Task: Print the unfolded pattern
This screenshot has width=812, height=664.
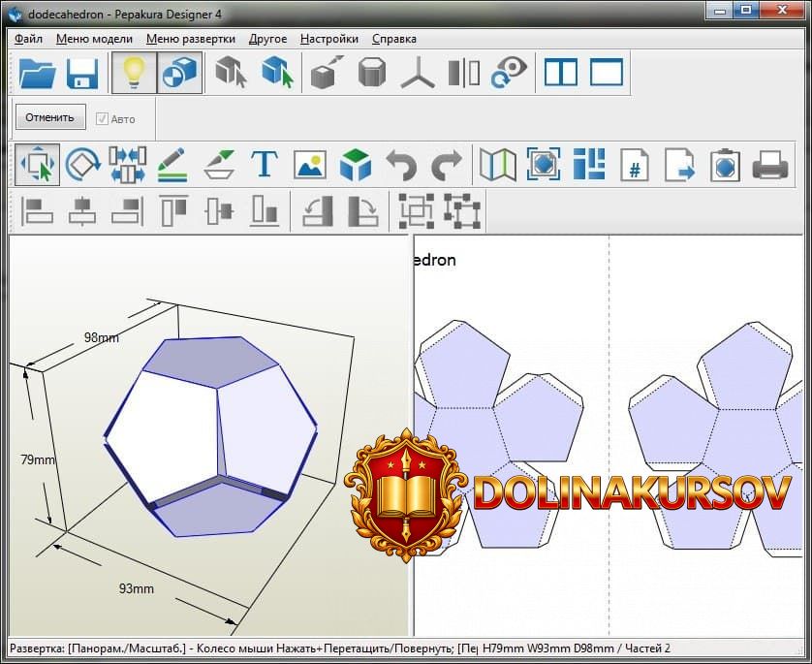Action: click(770, 164)
